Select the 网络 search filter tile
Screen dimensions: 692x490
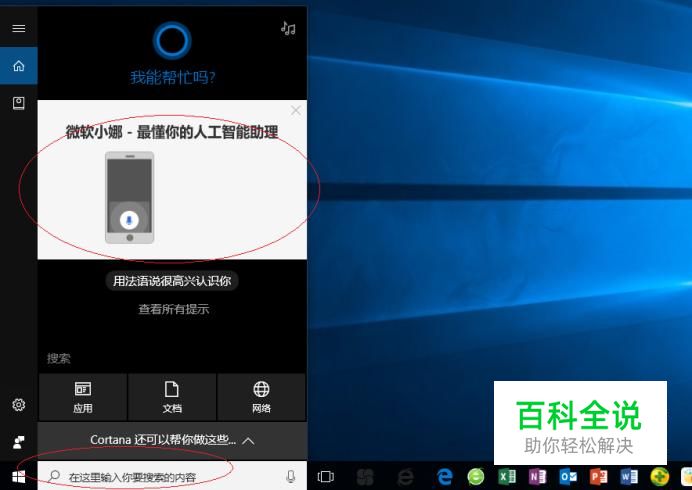point(261,397)
